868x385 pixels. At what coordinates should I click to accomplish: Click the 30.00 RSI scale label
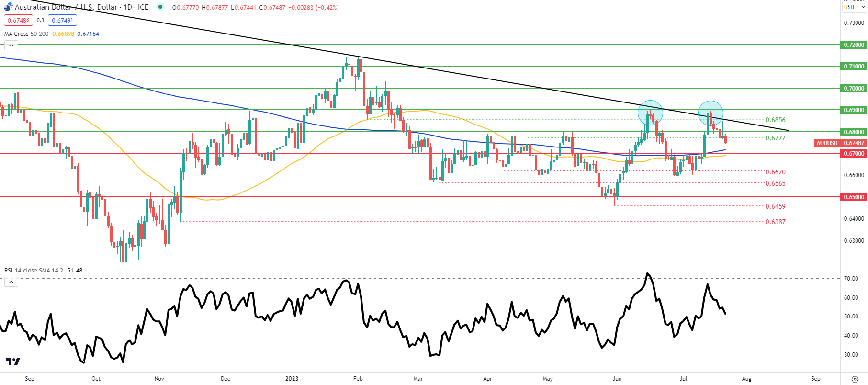(851, 355)
